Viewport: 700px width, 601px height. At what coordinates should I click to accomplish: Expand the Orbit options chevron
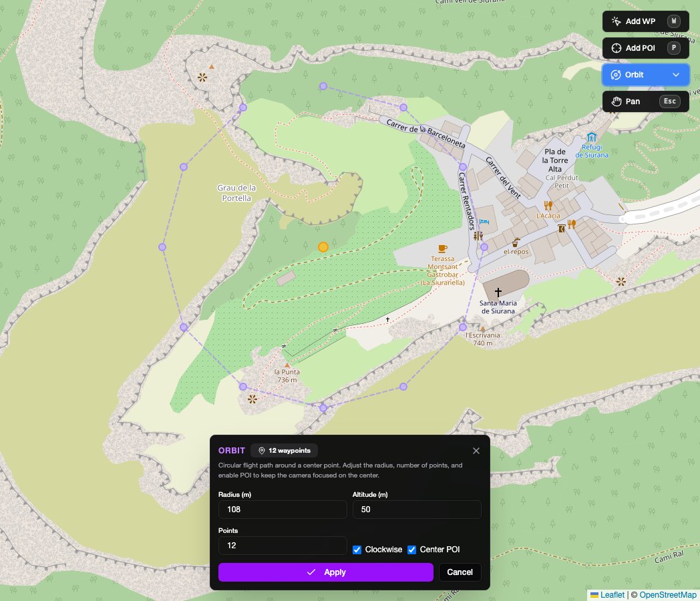(x=677, y=75)
